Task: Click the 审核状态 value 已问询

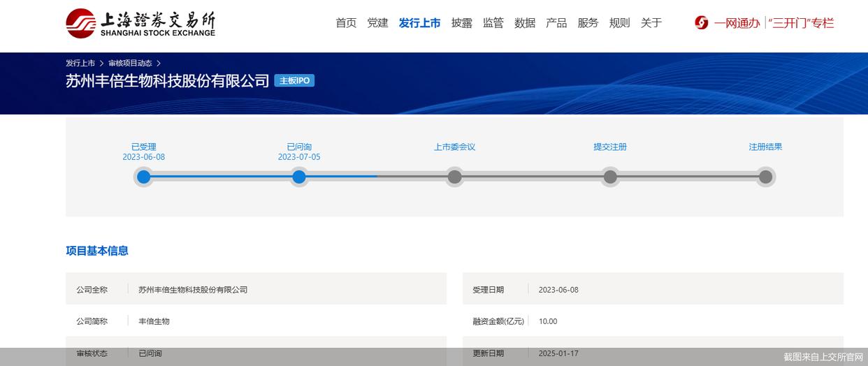Action: click(x=150, y=353)
